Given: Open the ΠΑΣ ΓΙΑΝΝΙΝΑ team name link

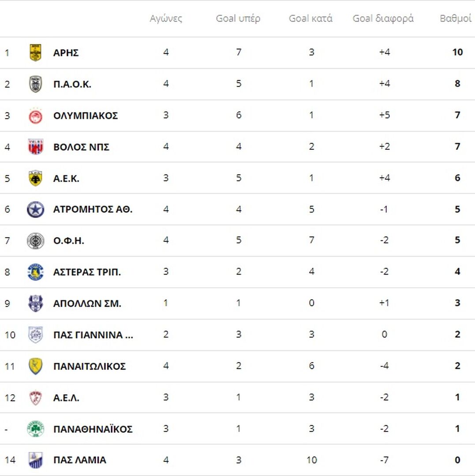Looking at the screenshot, I should tap(93, 335).
